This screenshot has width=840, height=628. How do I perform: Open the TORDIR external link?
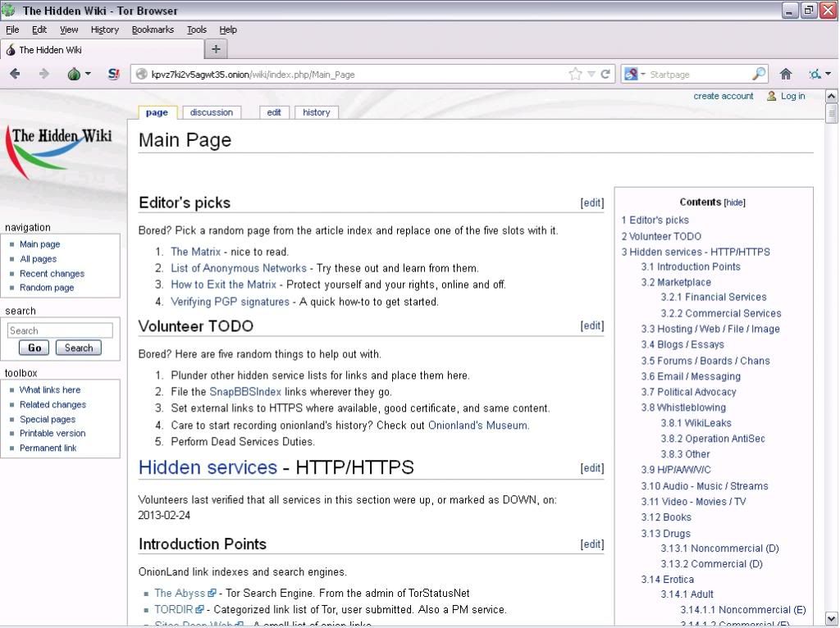[179, 610]
